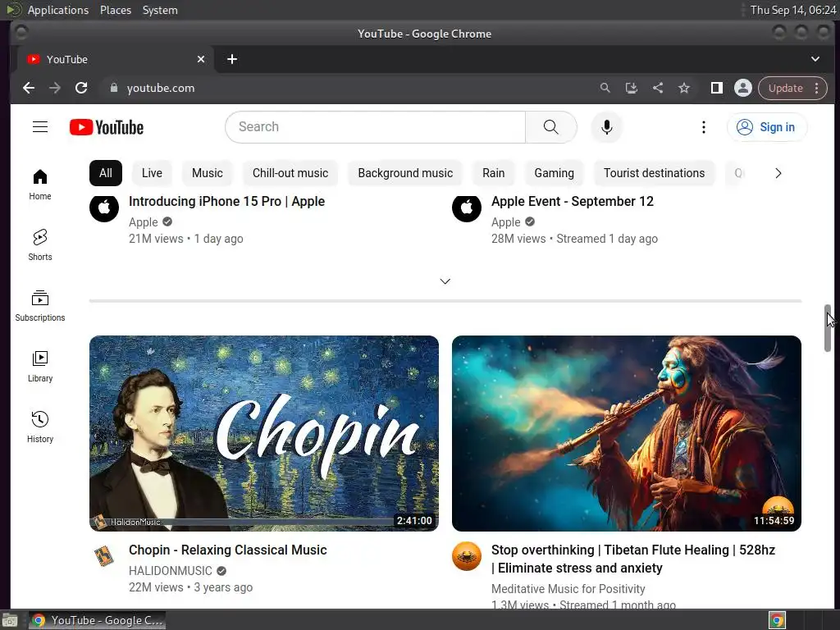840x630 pixels.
Task: Close the YouTube tab
Action: point(201,59)
